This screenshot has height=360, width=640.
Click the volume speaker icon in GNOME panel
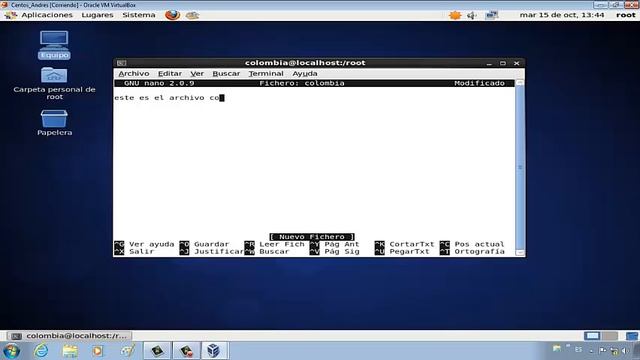(x=472, y=16)
